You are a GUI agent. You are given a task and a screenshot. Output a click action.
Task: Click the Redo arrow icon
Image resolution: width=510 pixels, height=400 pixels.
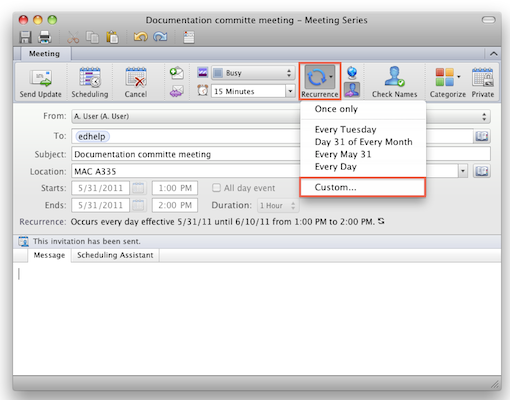[x=160, y=37]
